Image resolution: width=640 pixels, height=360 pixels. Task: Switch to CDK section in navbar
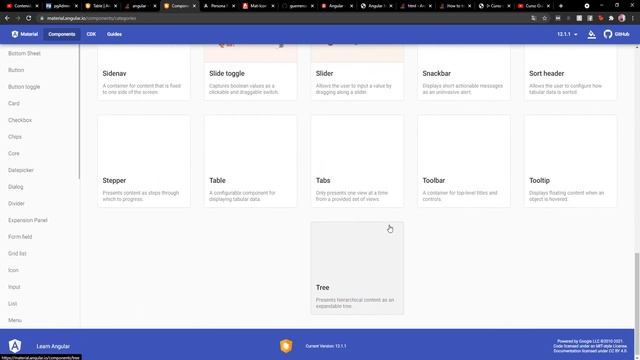click(91, 34)
